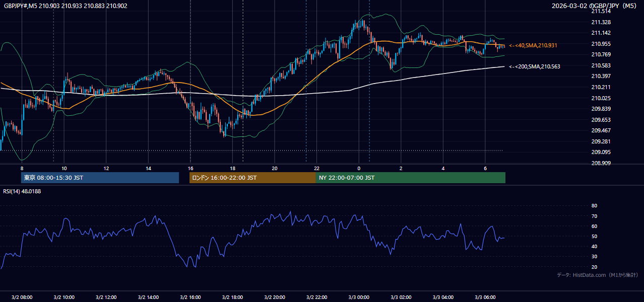Select the NY 22:00-07:00 JST session bar

tap(411, 178)
